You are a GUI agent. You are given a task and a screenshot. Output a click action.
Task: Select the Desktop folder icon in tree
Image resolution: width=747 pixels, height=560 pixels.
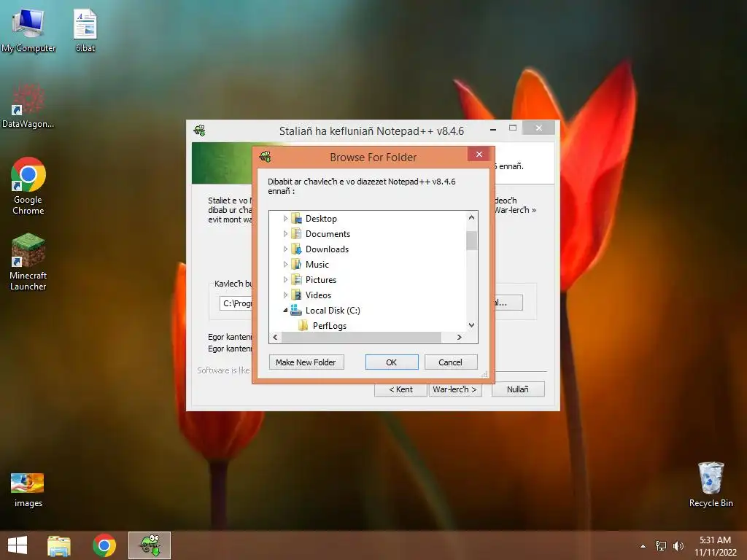[x=296, y=219]
